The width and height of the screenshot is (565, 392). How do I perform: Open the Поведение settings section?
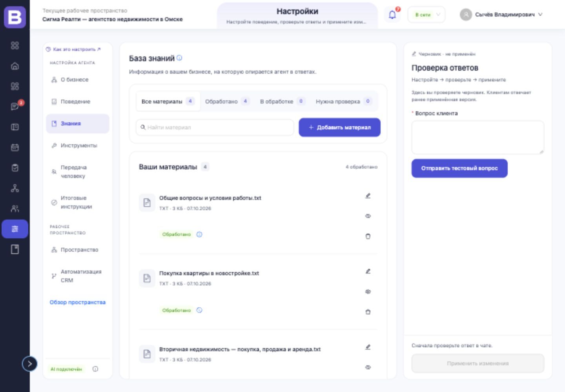[x=78, y=102]
